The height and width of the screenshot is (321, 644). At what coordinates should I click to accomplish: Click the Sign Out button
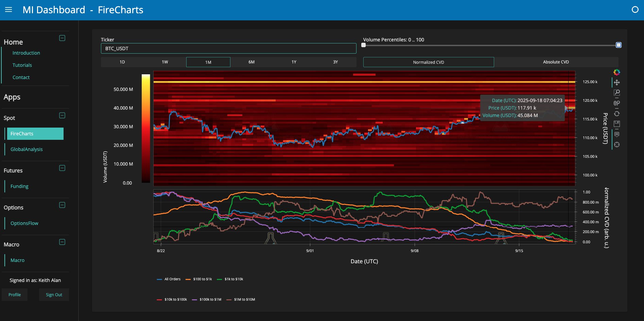pyautogui.click(x=54, y=295)
